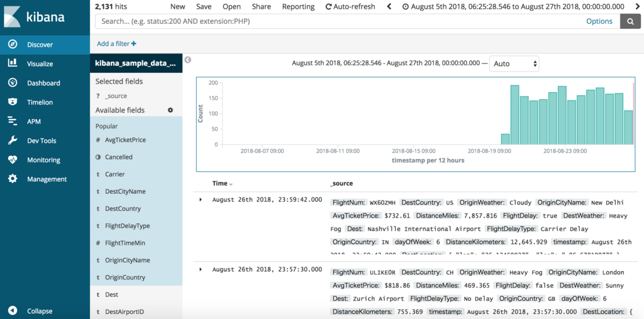Image resolution: width=644 pixels, height=319 pixels.
Task: Click Save in the top menu
Action: pyautogui.click(x=204, y=6)
